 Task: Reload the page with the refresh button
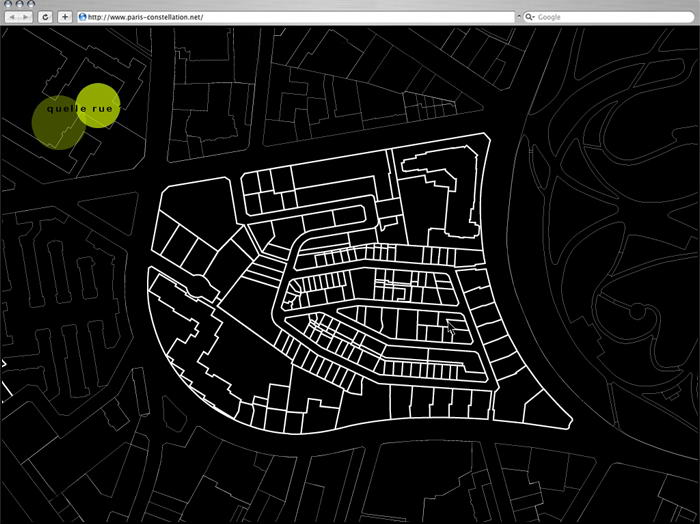tap(45, 17)
